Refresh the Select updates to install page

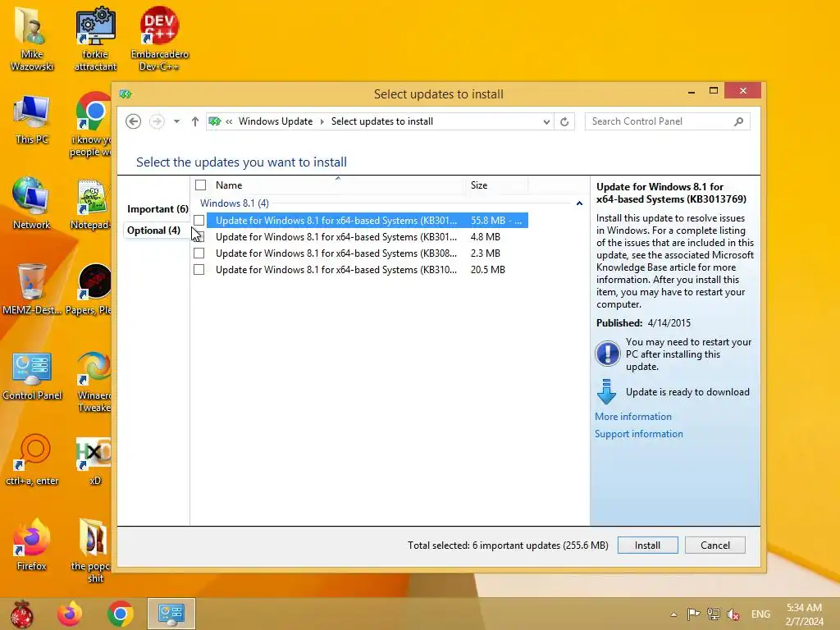[x=564, y=121]
